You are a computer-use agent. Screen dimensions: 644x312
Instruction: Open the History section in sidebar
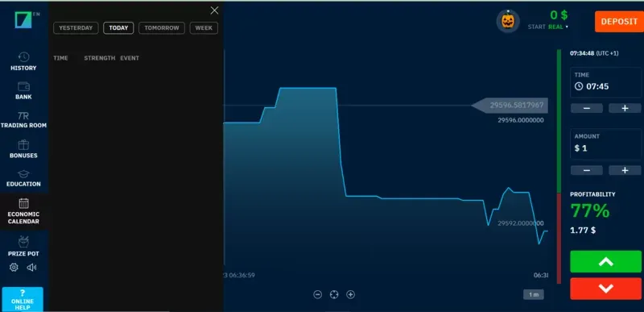coord(23,61)
